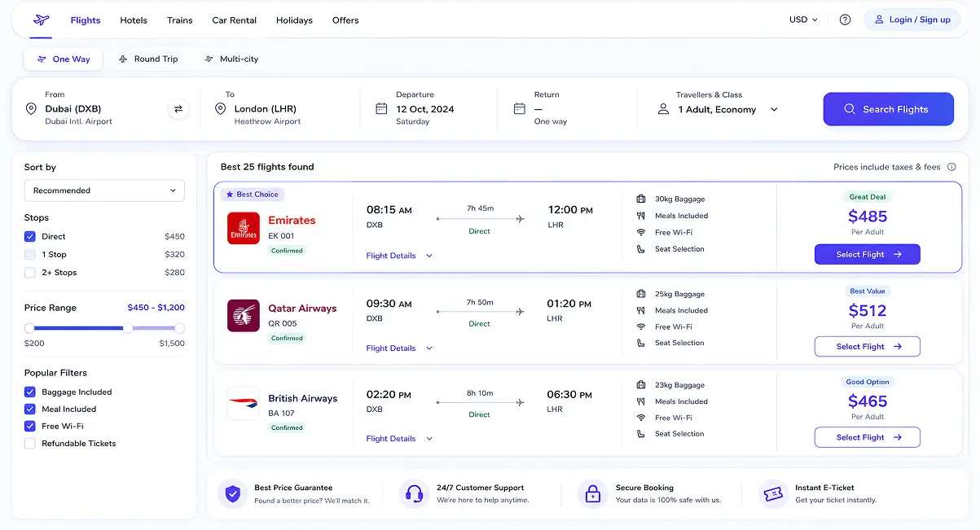Image resolution: width=980 pixels, height=530 pixels.
Task: Click the To location pin icon
Action: [x=220, y=109]
